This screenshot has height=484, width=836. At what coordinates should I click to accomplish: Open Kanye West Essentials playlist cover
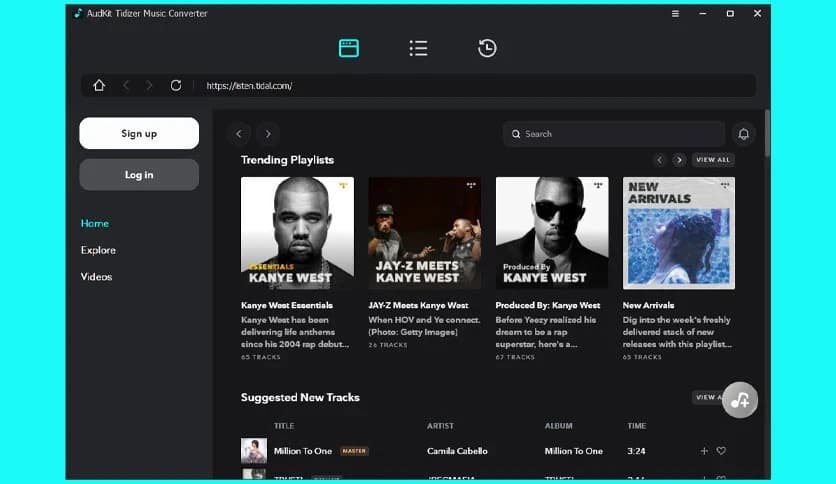pos(297,233)
